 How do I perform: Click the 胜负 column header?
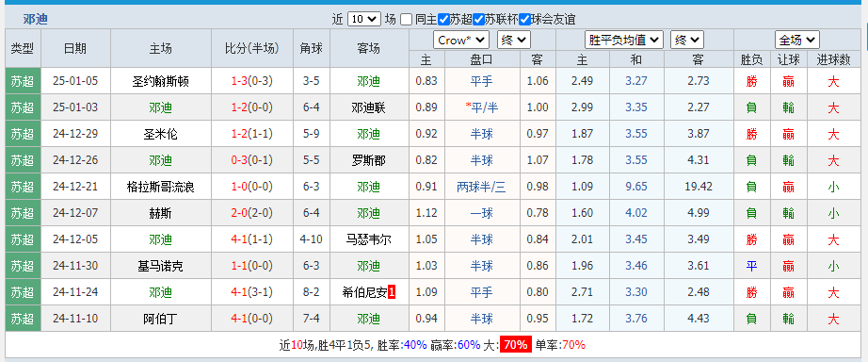pyautogui.click(x=751, y=60)
